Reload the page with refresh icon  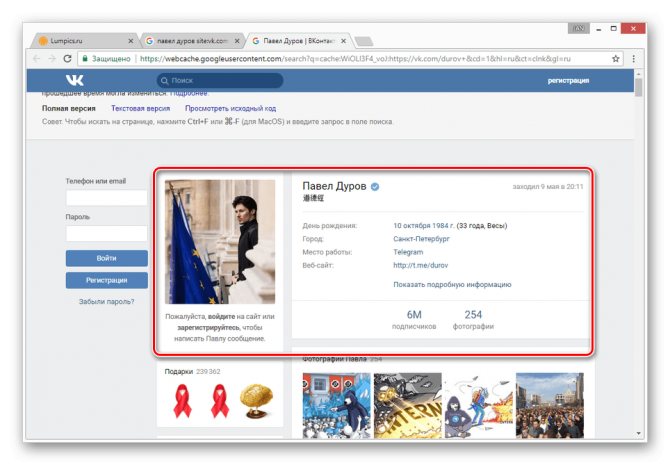tap(67, 59)
